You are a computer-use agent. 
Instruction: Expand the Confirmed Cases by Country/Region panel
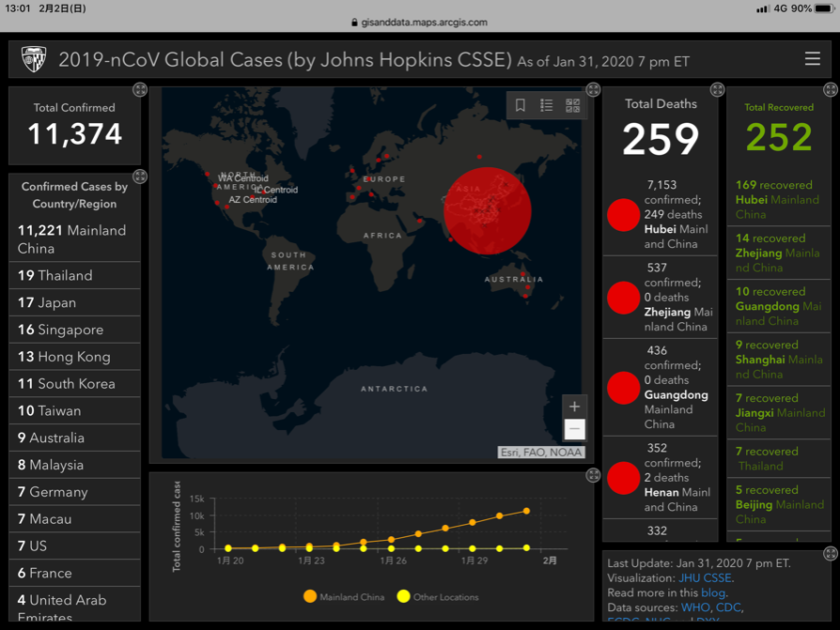coord(140,177)
